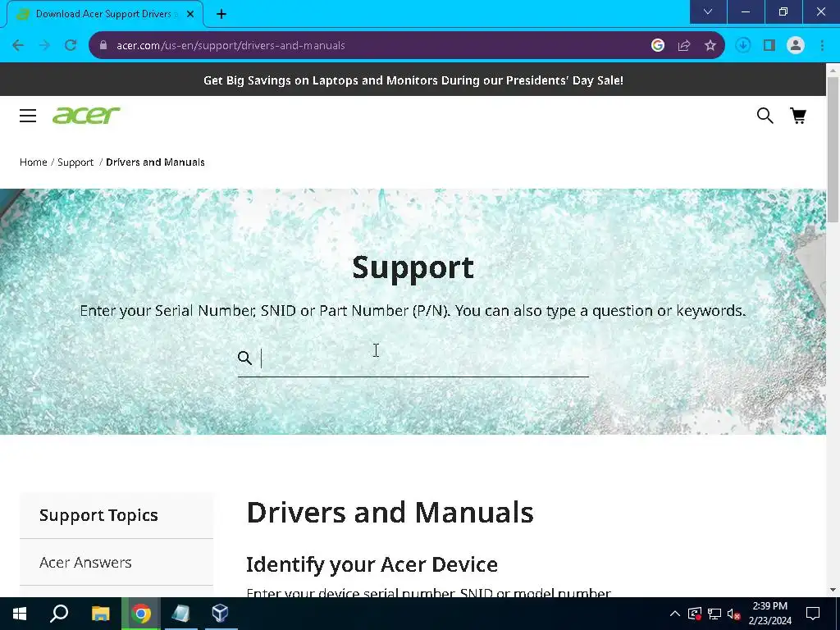This screenshot has height=630, width=840.
Task: Open the Windows Start menu
Action: [20, 614]
